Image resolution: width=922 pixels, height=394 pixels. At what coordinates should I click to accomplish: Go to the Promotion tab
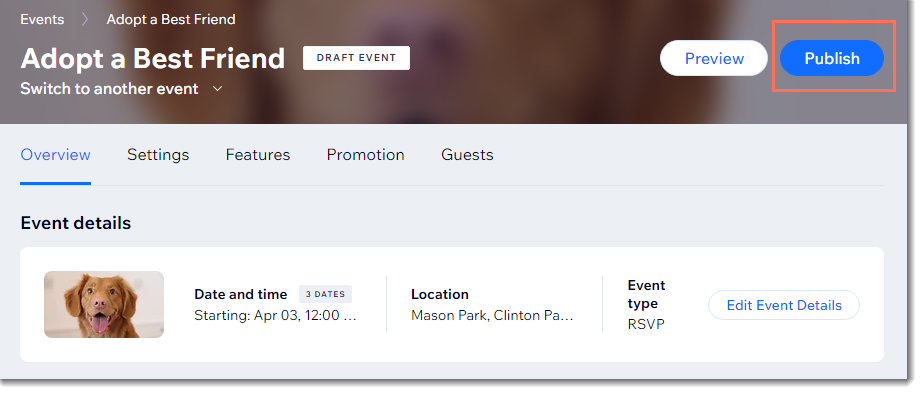click(x=365, y=155)
